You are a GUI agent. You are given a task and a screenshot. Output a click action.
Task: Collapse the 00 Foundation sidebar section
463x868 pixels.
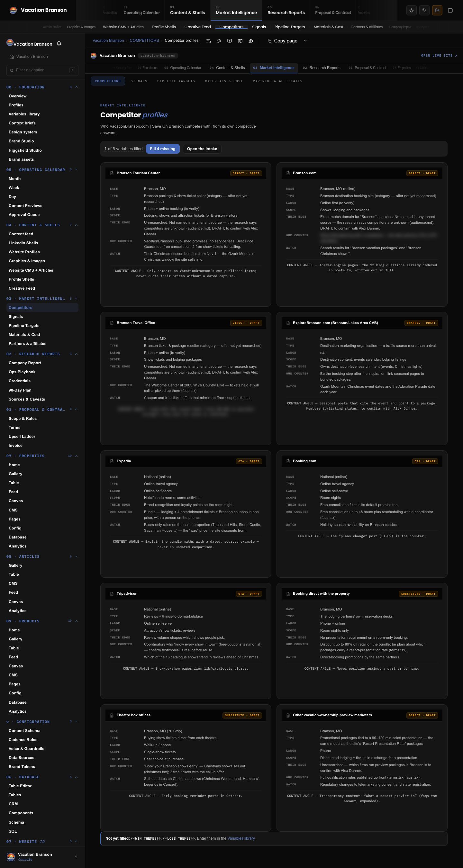[77, 87]
